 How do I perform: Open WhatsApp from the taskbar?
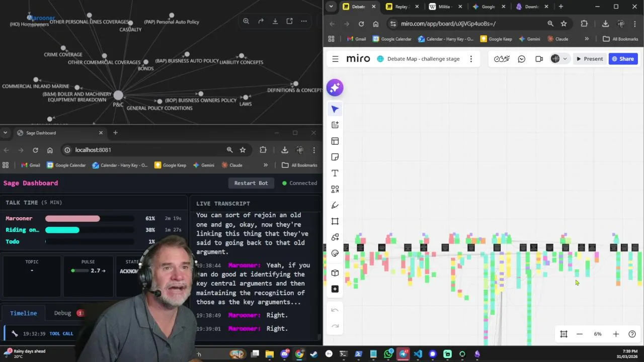tap(388, 354)
